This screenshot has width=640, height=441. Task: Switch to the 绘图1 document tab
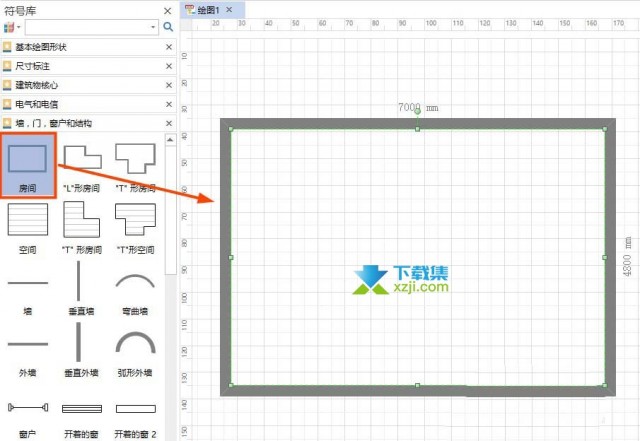tap(208, 10)
